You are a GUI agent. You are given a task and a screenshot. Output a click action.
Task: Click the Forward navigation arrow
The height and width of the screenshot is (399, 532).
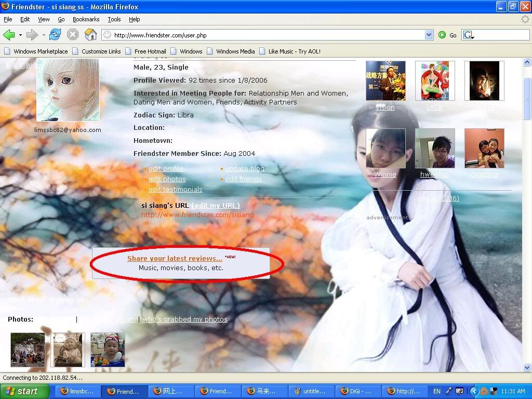(32, 35)
